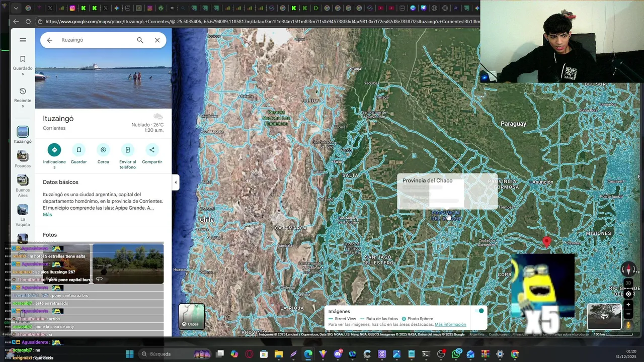This screenshot has height=362, width=644.
Task: Click the magnifier search icon
Action: (x=140, y=40)
